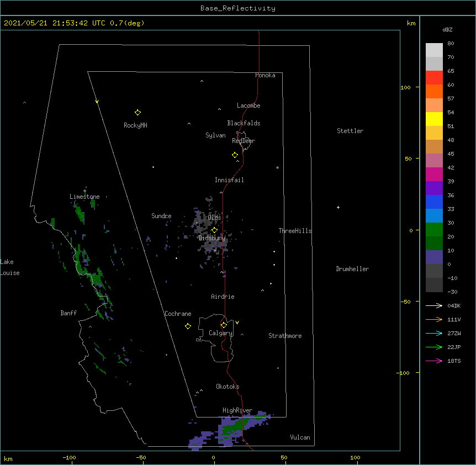Click the Lacombe label
This screenshot has height=465, width=476.
tap(248, 105)
